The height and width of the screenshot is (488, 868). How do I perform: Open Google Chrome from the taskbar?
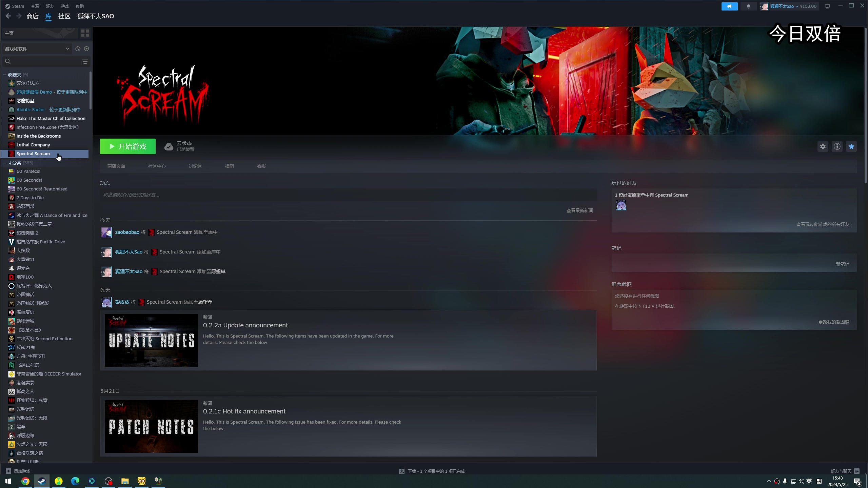coord(25,481)
